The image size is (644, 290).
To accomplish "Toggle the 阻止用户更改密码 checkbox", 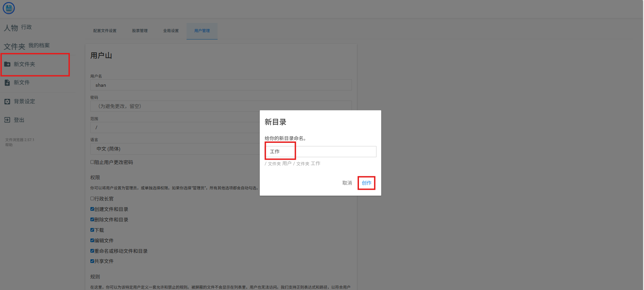I will pyautogui.click(x=92, y=162).
